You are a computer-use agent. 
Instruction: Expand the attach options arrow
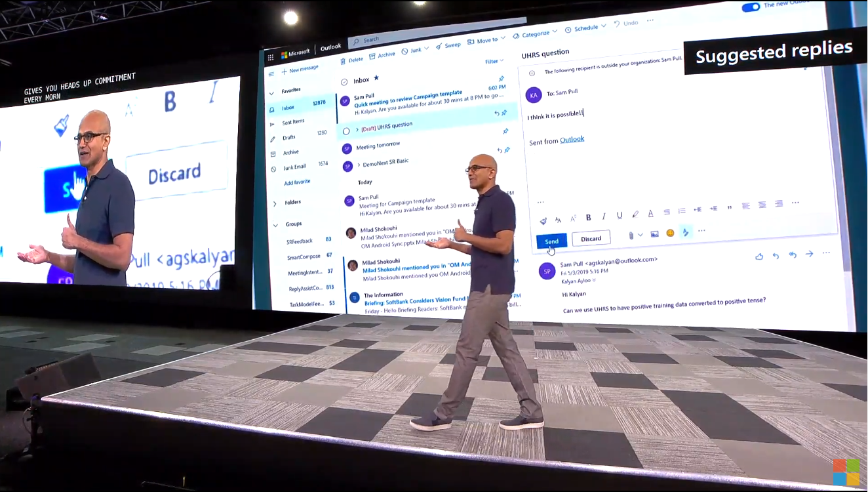pyautogui.click(x=640, y=234)
